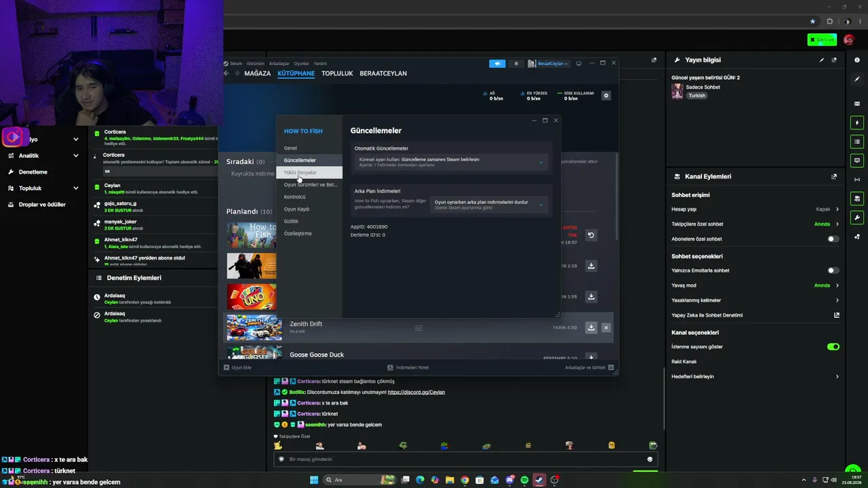Remove Zenith Drift from download queue
Viewport: 868px width, 488px height.
point(606,327)
